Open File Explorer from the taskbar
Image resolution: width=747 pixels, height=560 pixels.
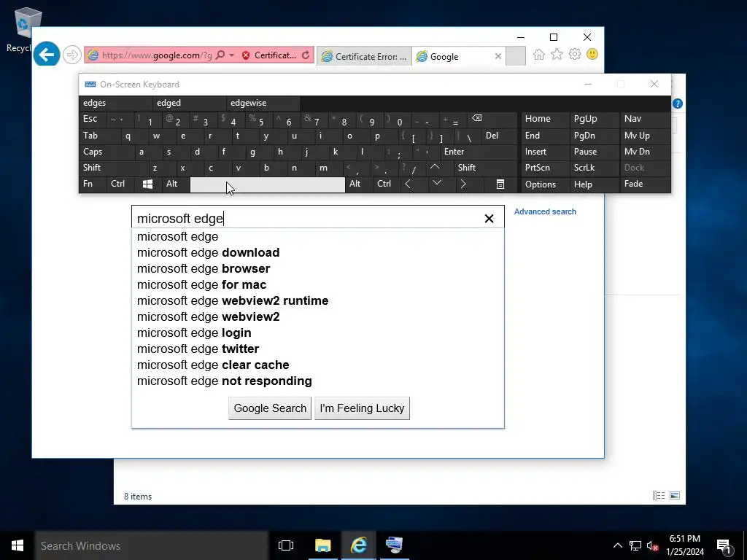[322, 545]
